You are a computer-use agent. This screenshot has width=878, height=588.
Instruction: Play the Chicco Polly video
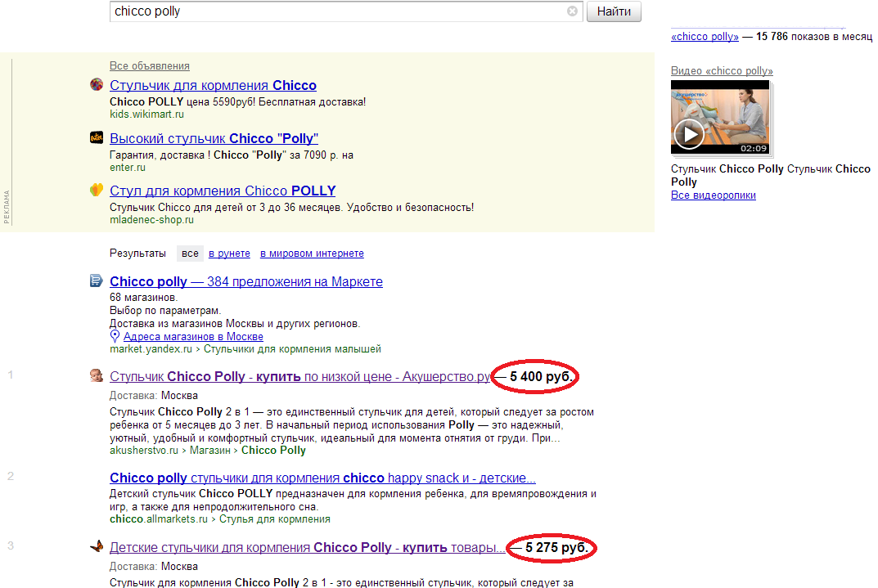point(688,134)
